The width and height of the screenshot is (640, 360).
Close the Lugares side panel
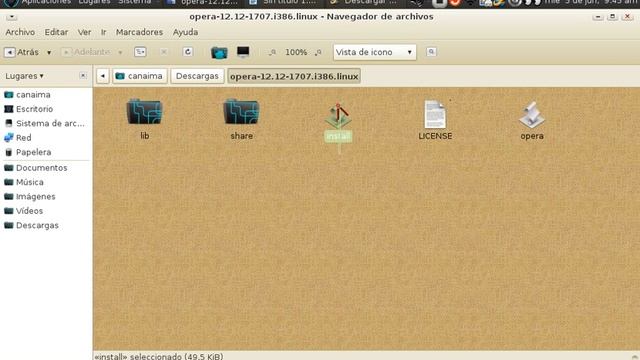(83, 76)
